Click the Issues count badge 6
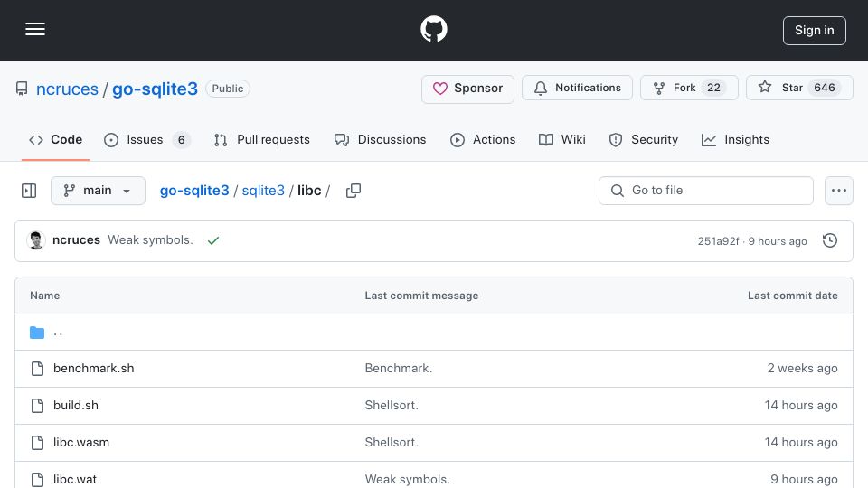Viewport: 868px width, 488px height. click(181, 140)
